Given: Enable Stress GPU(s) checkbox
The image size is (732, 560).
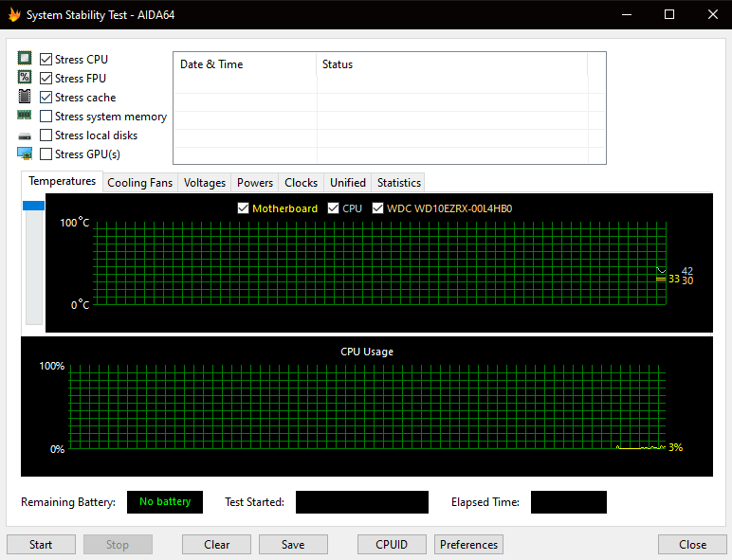Looking at the screenshot, I should coord(46,154).
